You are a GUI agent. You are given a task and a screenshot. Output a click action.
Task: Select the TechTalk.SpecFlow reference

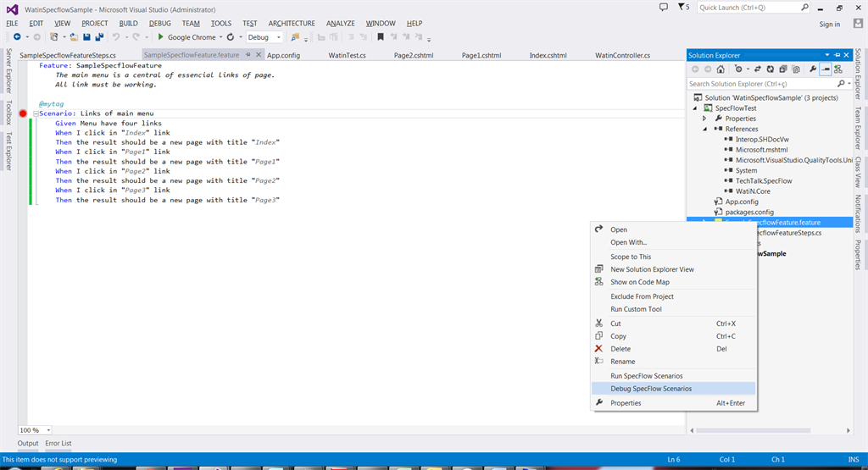[764, 181]
